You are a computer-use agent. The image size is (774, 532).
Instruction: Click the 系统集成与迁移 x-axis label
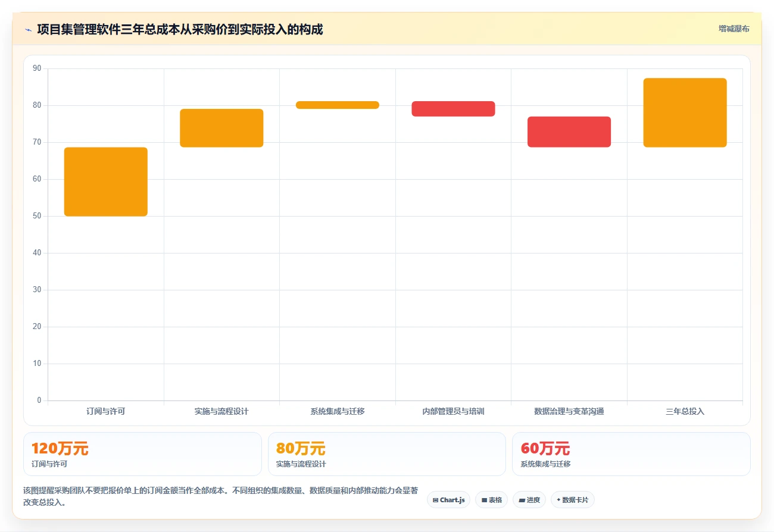(x=338, y=411)
